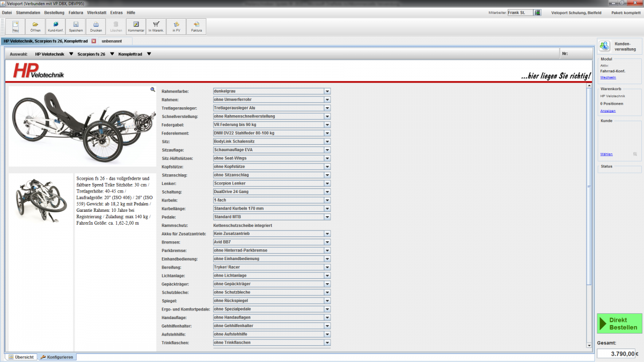Screen dimensions: 644x362
Task: Add to cart with In Warenk. icon
Action: pyautogui.click(x=156, y=26)
